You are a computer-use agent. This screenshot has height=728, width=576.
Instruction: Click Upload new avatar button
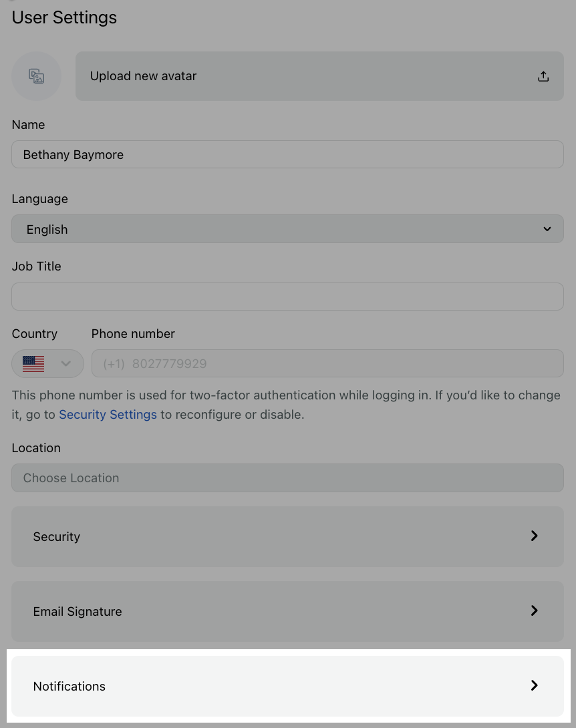(319, 76)
